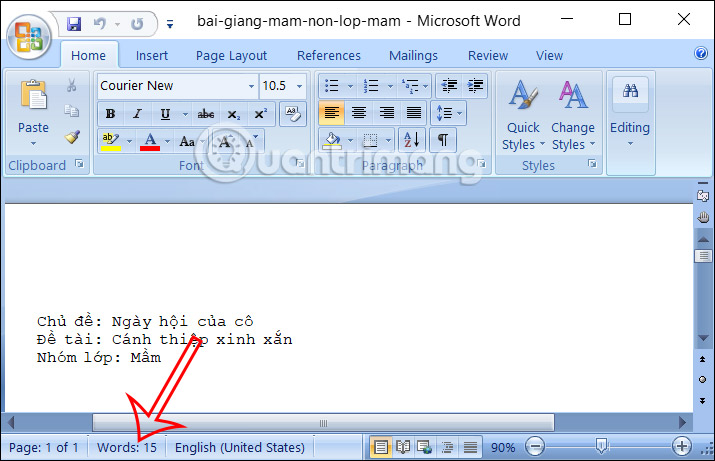
Task: Apply bulleted list
Action: click(x=332, y=86)
